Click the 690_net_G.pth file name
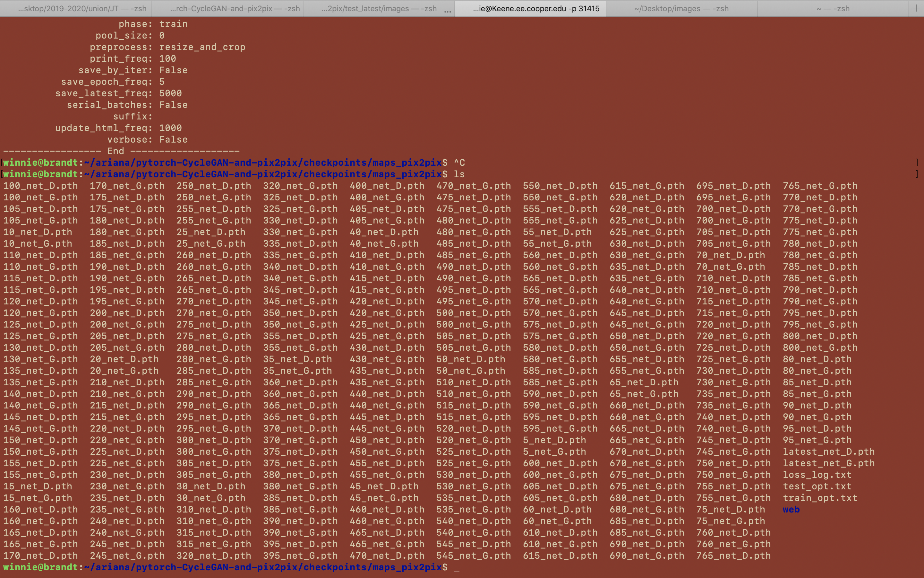 (647, 556)
